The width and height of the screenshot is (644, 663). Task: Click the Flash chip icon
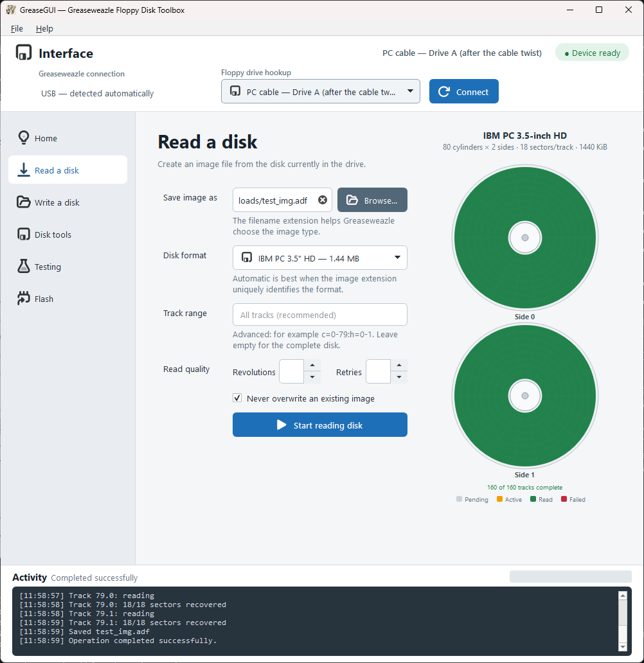24,298
